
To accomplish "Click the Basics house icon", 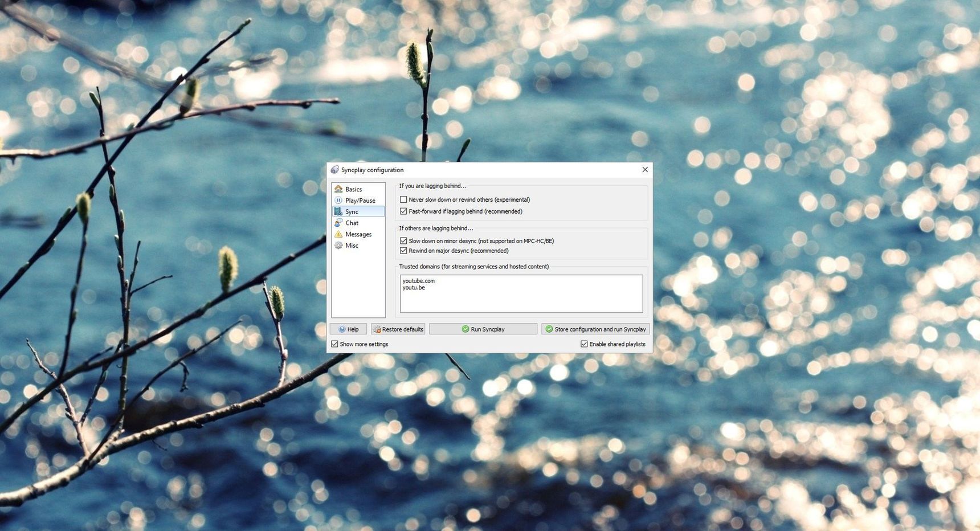I will pos(338,189).
